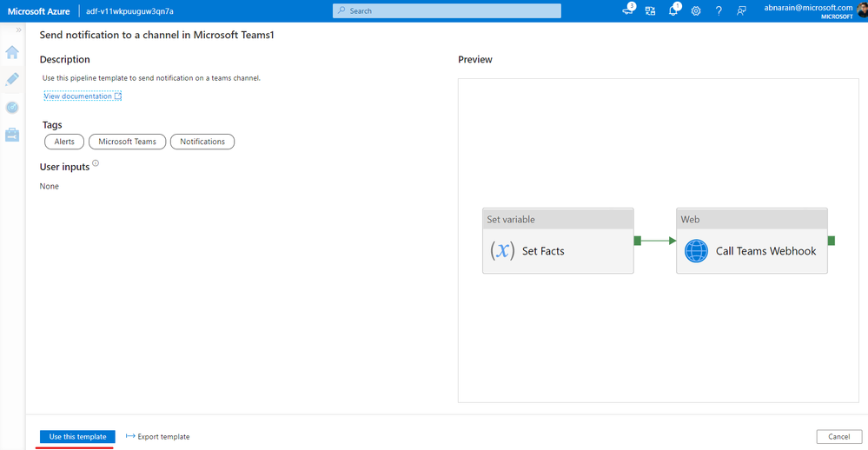This screenshot has height=450, width=868.
Task: Click the Use this template button
Action: tap(77, 437)
